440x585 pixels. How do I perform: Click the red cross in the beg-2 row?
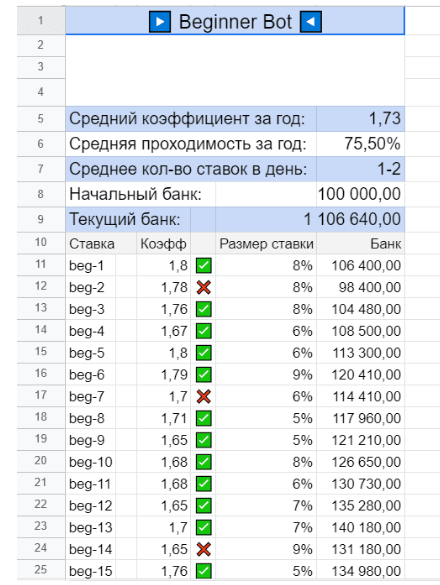click(204, 287)
